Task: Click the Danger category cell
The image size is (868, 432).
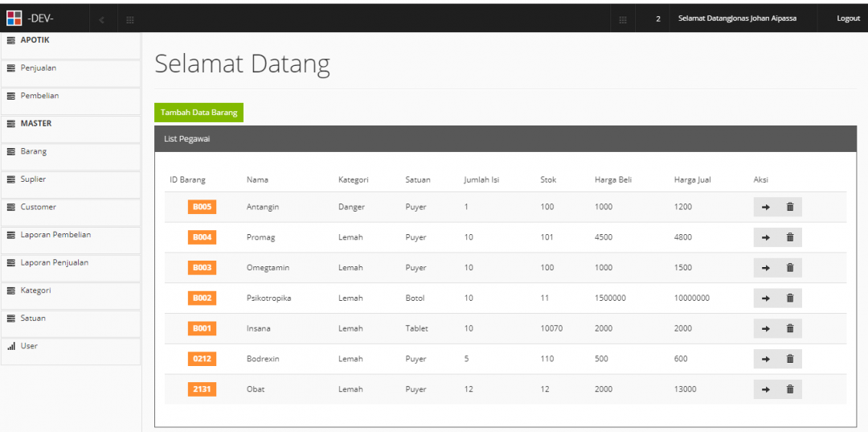Action: point(351,207)
